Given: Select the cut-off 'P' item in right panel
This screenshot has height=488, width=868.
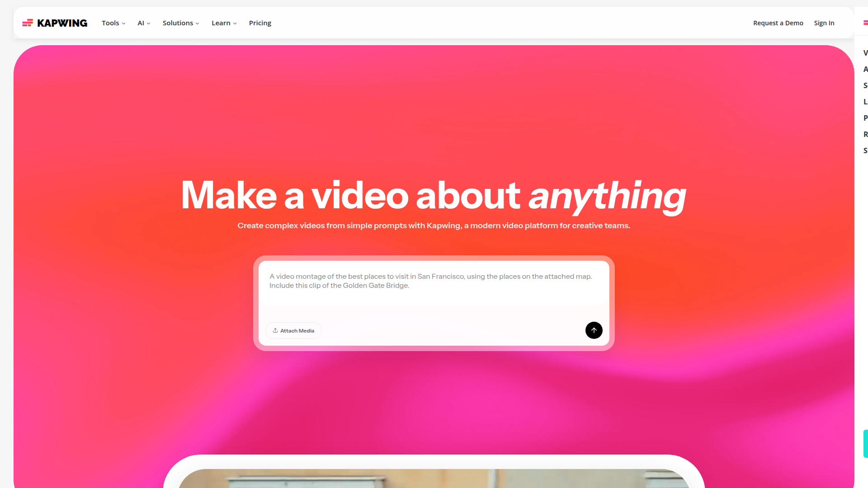Looking at the screenshot, I should tap(865, 118).
